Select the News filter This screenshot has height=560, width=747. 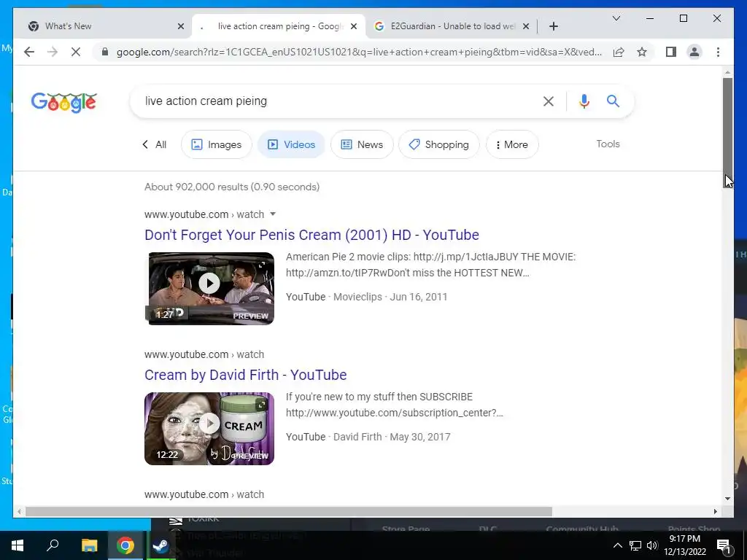pos(362,144)
